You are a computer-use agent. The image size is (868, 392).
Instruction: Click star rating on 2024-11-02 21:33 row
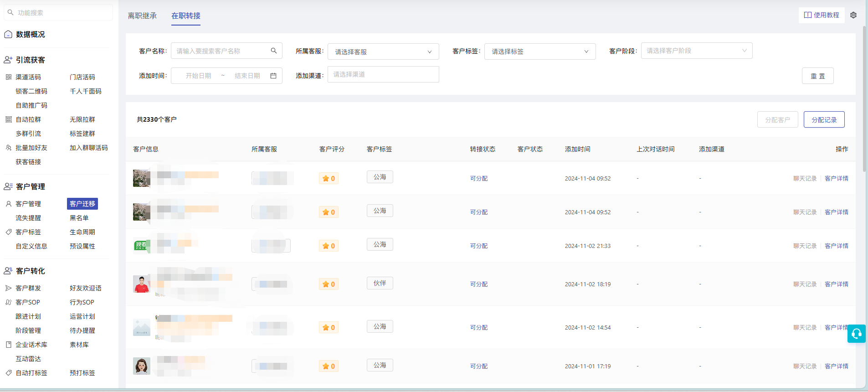pos(329,246)
